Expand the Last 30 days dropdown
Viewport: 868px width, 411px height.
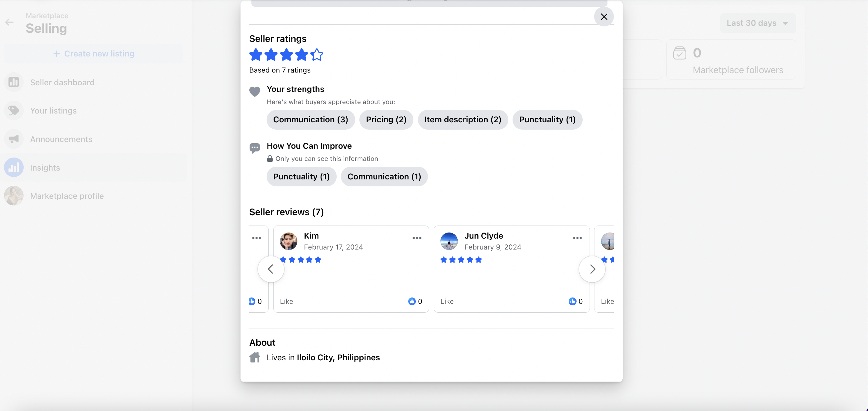coord(758,23)
